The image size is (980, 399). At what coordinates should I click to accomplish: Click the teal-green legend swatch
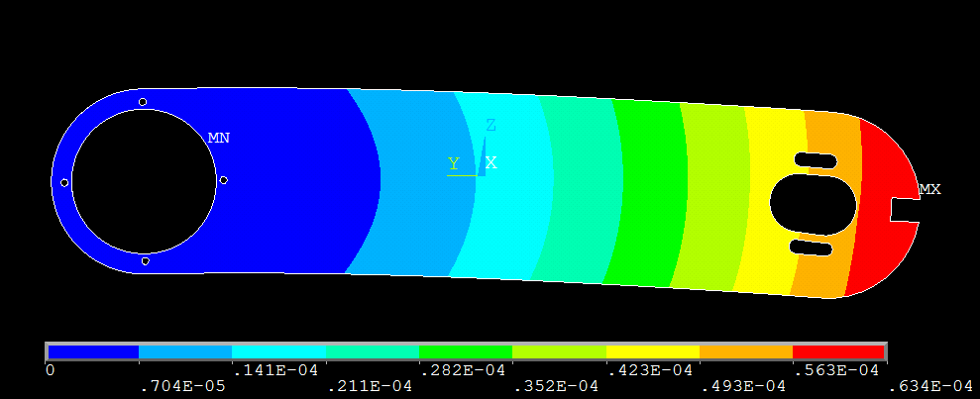[372, 351]
